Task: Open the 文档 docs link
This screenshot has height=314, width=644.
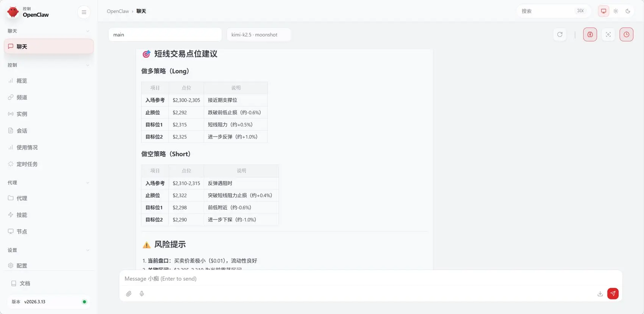Action: 49,283
